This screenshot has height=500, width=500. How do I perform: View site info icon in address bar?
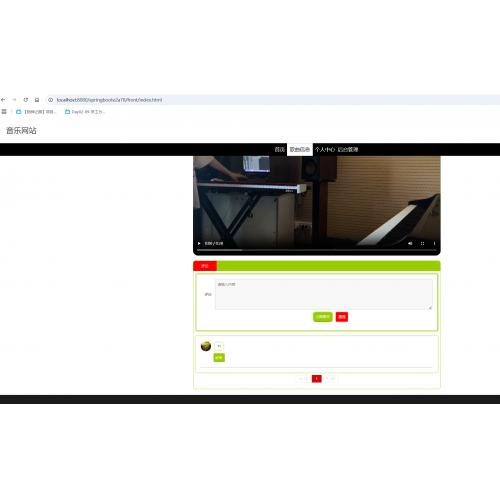[51, 100]
